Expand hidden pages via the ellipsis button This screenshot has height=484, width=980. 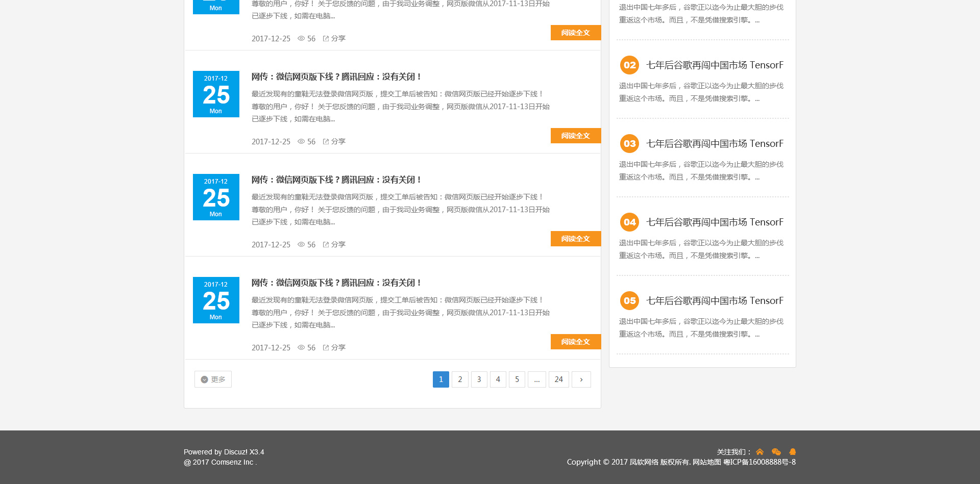pos(536,379)
